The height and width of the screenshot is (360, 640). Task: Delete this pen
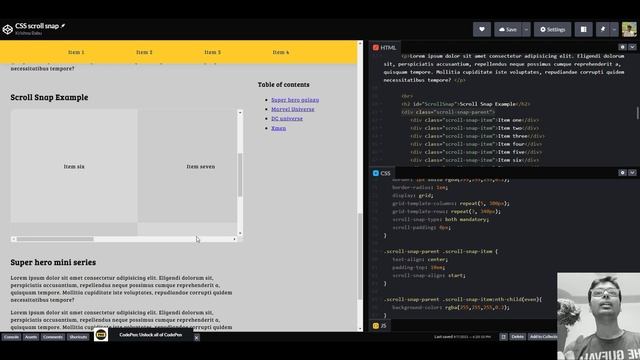pos(517,337)
